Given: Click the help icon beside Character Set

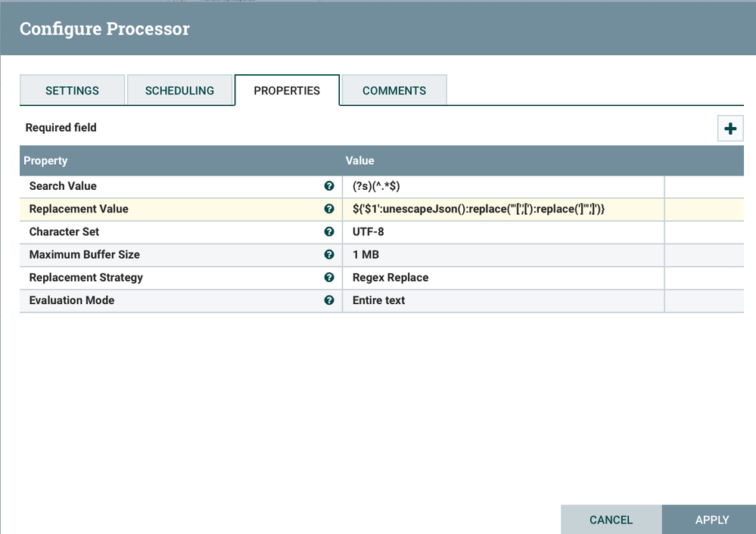Looking at the screenshot, I should 329,231.
